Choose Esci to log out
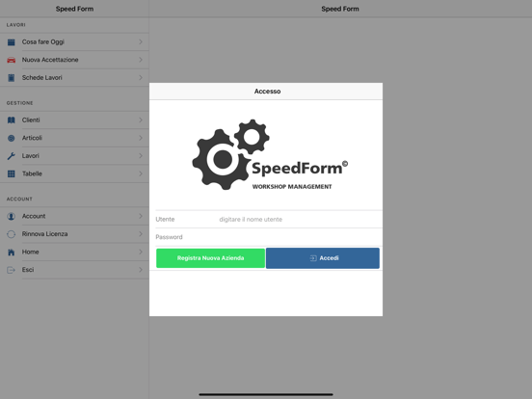Viewport: 532px width, 399px height. pyautogui.click(x=74, y=270)
